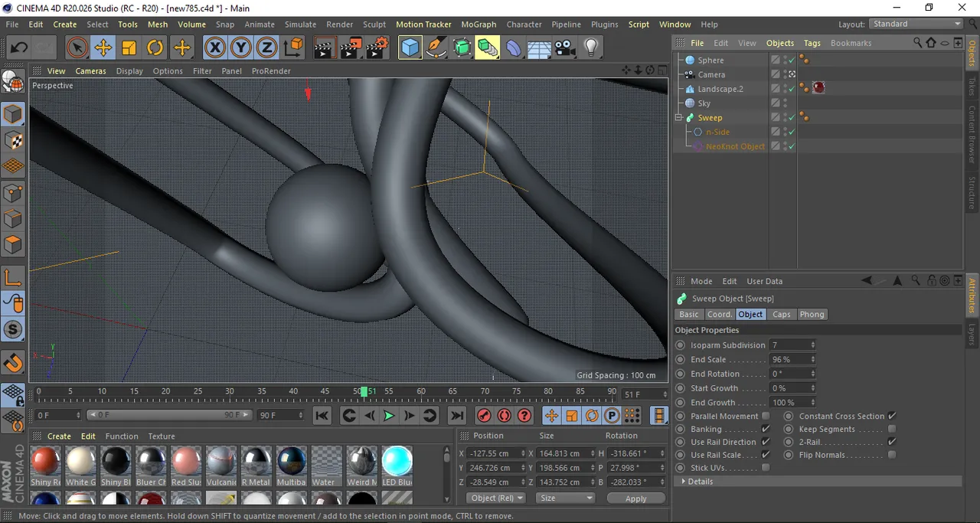Play the animation forward
The width and height of the screenshot is (980, 523).
(x=389, y=416)
